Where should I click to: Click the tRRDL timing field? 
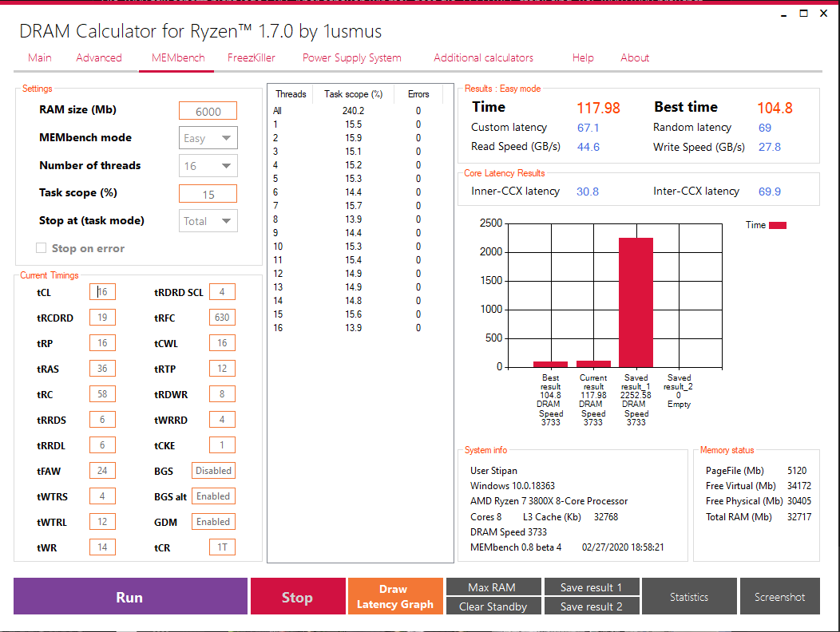click(x=102, y=445)
